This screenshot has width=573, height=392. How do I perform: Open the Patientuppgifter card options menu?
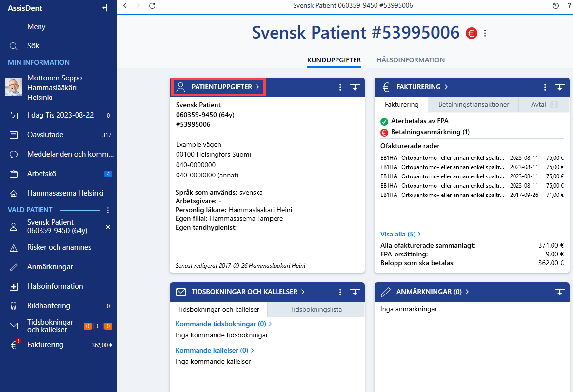click(340, 87)
